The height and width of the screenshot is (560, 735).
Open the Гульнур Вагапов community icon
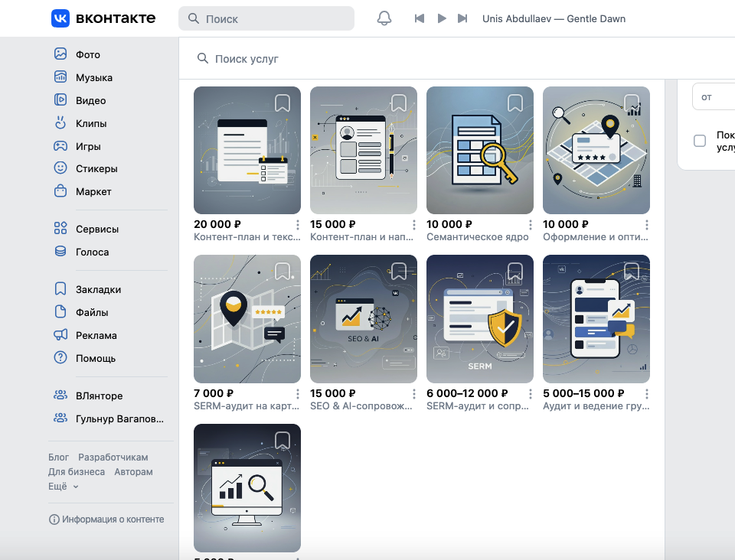pyautogui.click(x=60, y=418)
